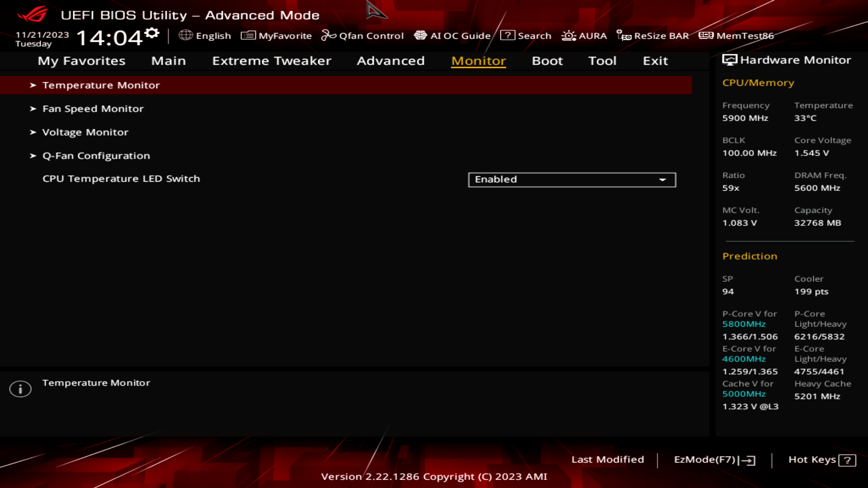The image size is (868, 488).
Task: Switch to the Boot tab
Action: 547,61
